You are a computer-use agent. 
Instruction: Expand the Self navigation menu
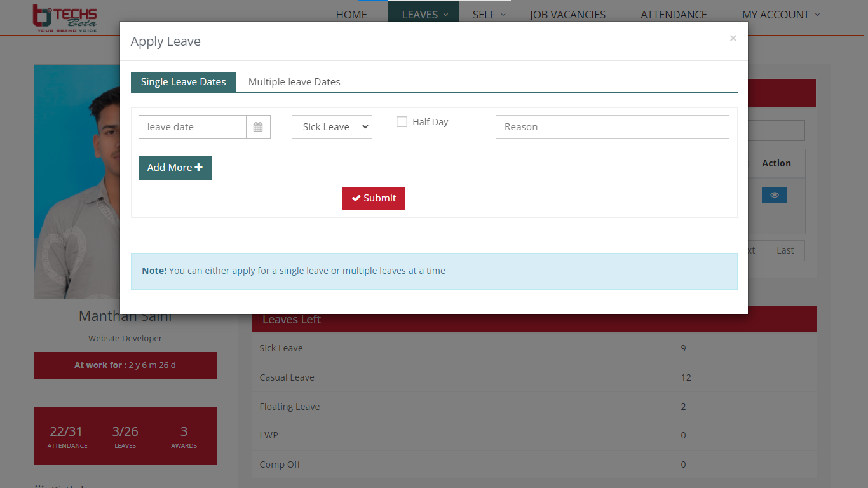click(488, 14)
